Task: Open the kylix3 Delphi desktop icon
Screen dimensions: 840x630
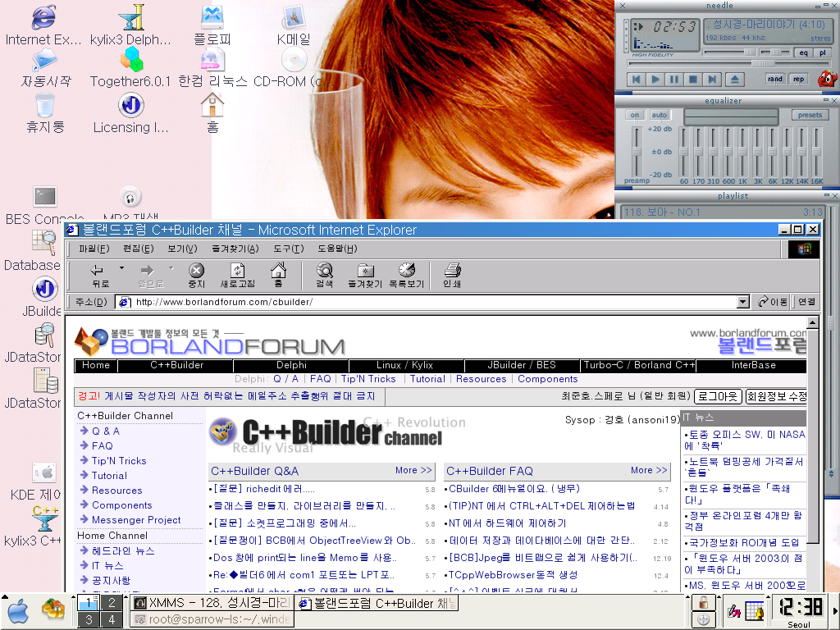Action: pyautogui.click(x=130, y=24)
